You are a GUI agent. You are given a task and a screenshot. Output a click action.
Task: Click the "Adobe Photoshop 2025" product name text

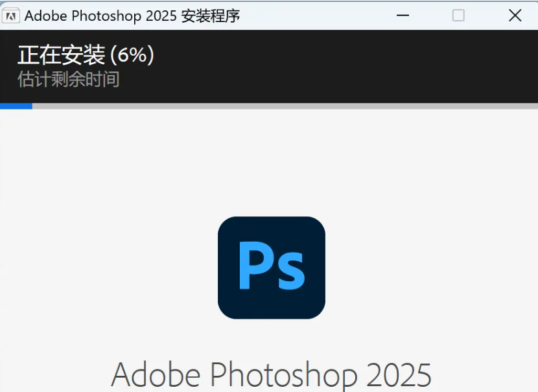(272, 375)
